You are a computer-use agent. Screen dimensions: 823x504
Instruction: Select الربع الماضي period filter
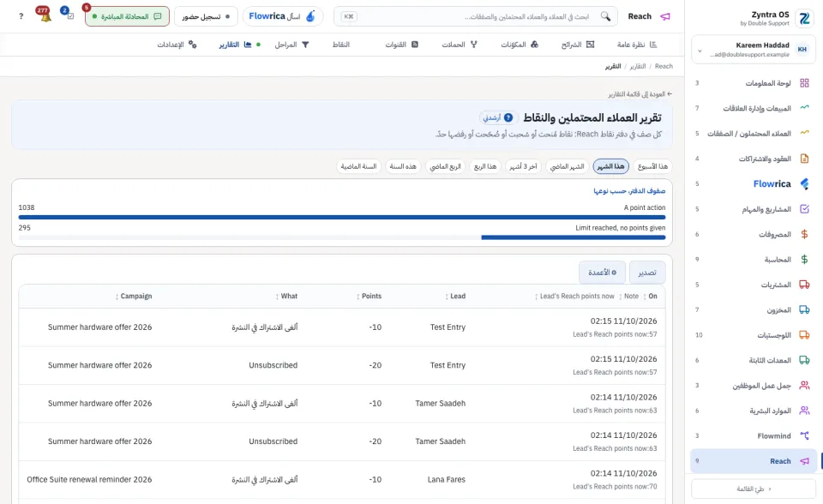click(445, 166)
